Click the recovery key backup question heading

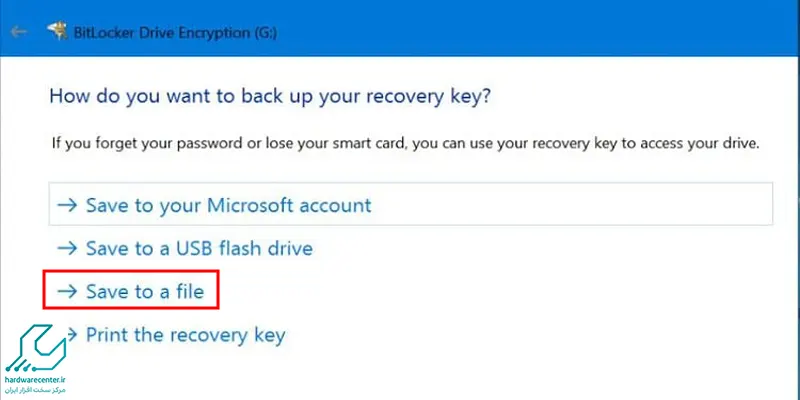[270, 97]
